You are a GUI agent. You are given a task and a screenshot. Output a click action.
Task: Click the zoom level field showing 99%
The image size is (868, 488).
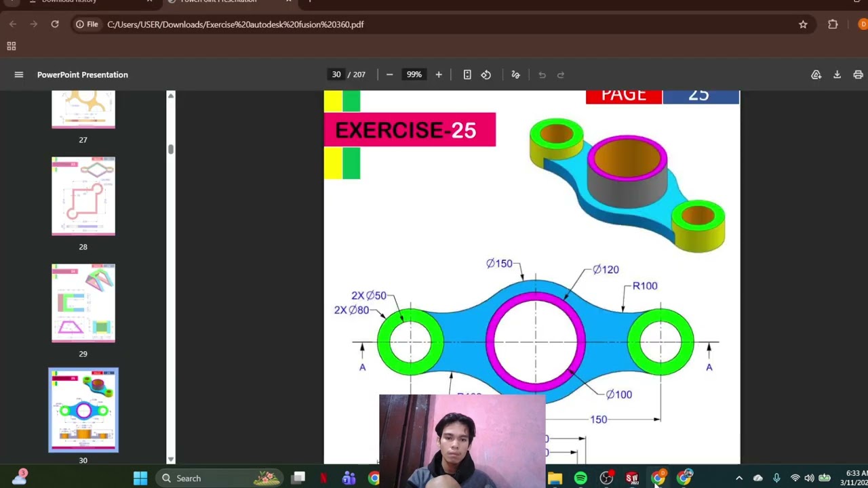pyautogui.click(x=414, y=75)
